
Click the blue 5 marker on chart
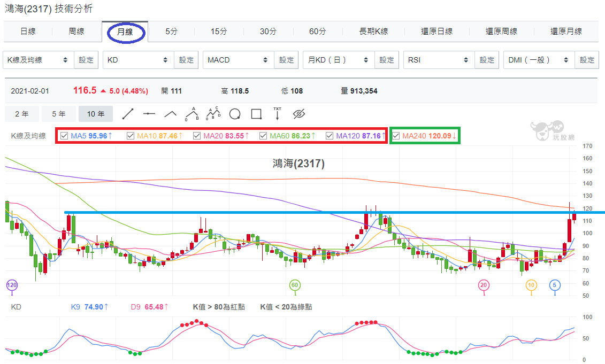(x=555, y=285)
